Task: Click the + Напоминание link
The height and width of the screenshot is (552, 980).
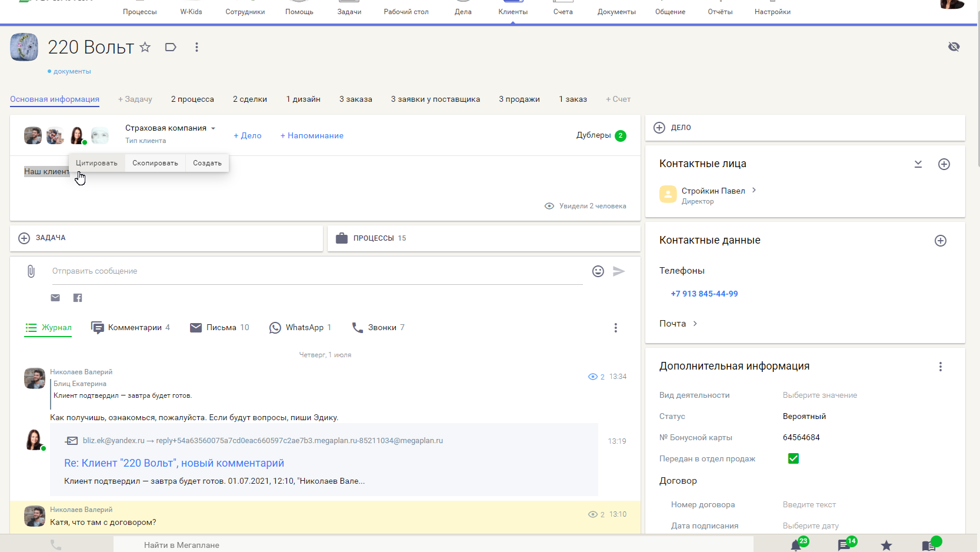Action: [312, 136]
